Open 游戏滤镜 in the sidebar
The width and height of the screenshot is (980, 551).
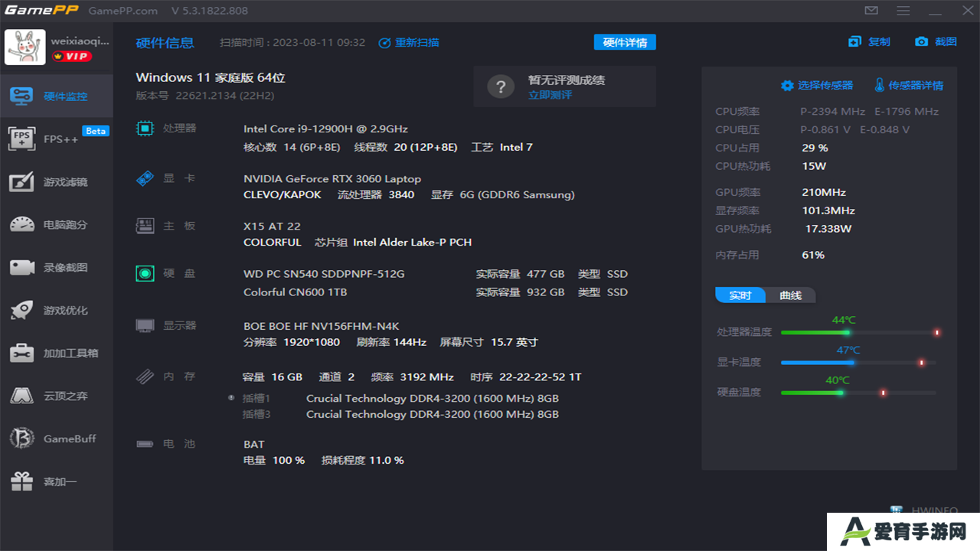57,181
